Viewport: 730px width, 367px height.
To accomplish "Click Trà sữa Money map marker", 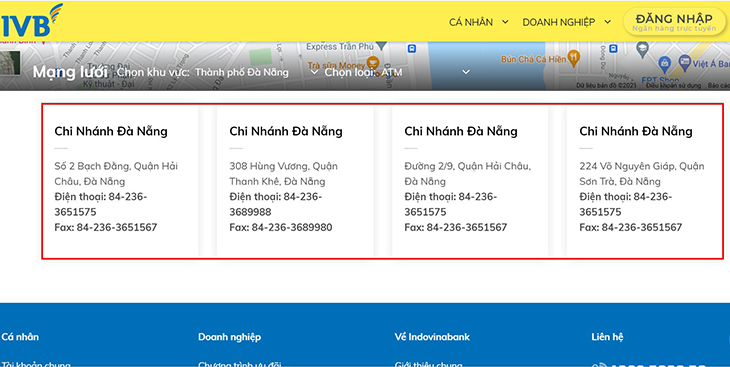I will pyautogui.click(x=372, y=62).
